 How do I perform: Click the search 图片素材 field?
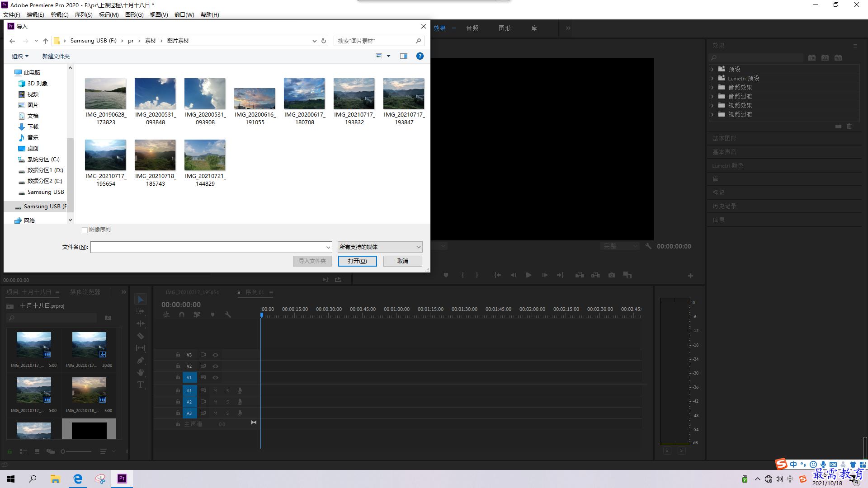[379, 41]
